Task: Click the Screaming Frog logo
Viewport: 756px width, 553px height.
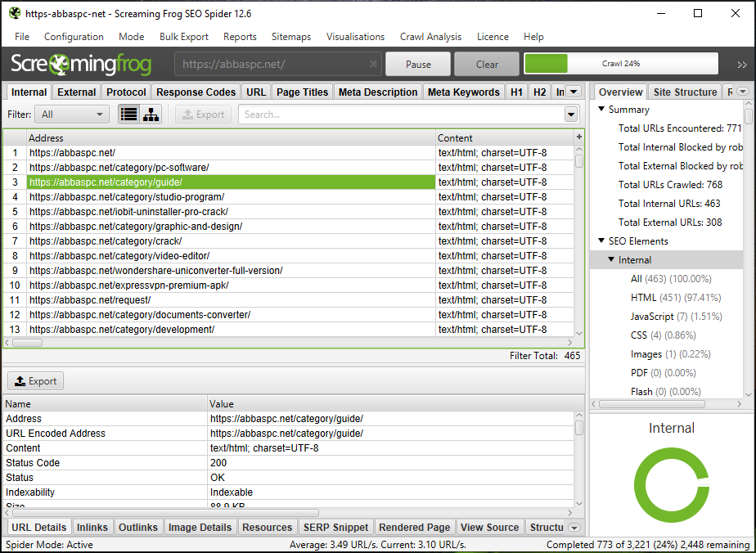Action: [x=81, y=64]
